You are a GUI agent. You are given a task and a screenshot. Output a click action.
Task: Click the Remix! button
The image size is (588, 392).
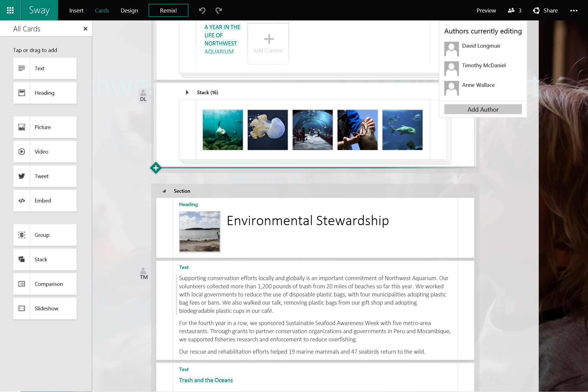coord(168,10)
